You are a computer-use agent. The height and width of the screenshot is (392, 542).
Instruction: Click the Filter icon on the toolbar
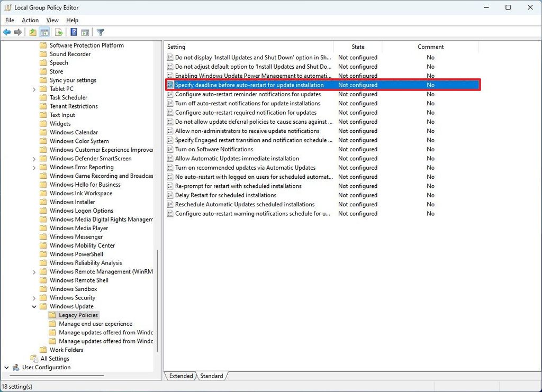pos(100,32)
